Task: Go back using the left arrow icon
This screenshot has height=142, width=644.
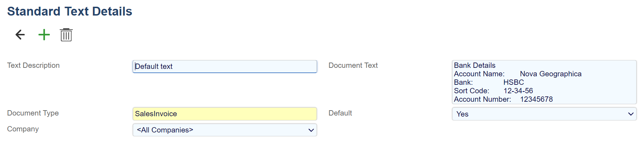Action: 20,35
